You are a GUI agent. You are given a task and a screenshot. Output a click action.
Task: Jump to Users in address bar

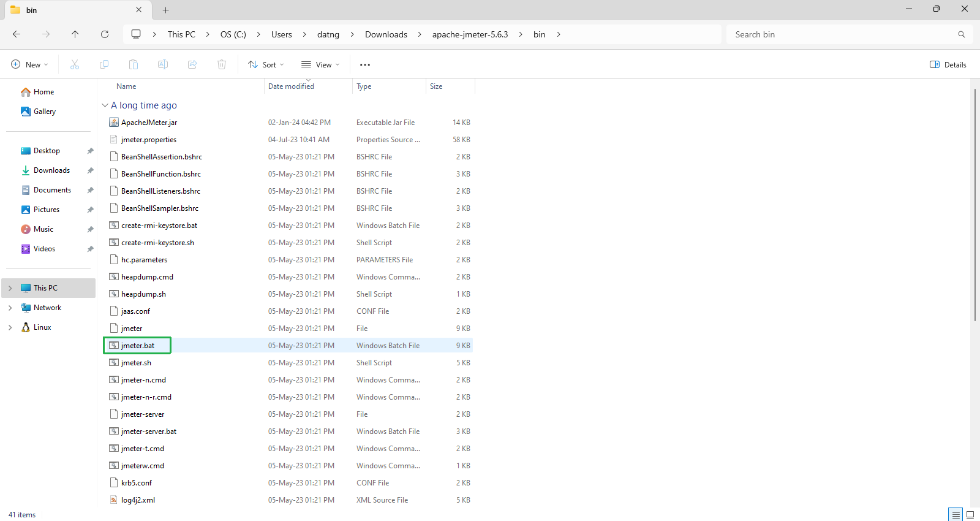coord(282,34)
